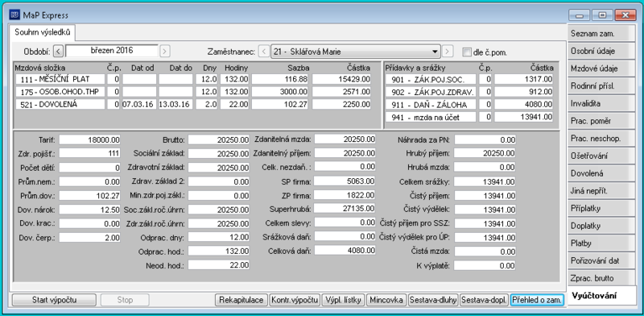Click the Celková daň field '4080.00'
The image size is (644, 316).
[x=345, y=250]
